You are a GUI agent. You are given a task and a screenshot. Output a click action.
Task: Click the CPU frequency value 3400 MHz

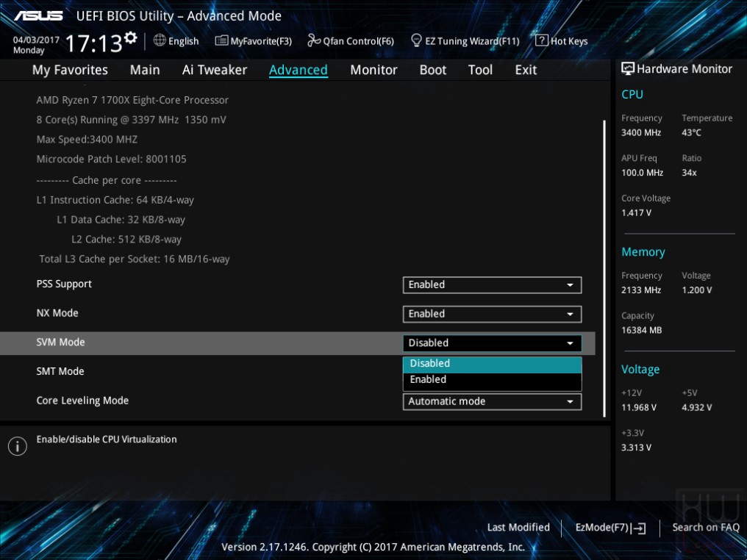(x=641, y=133)
